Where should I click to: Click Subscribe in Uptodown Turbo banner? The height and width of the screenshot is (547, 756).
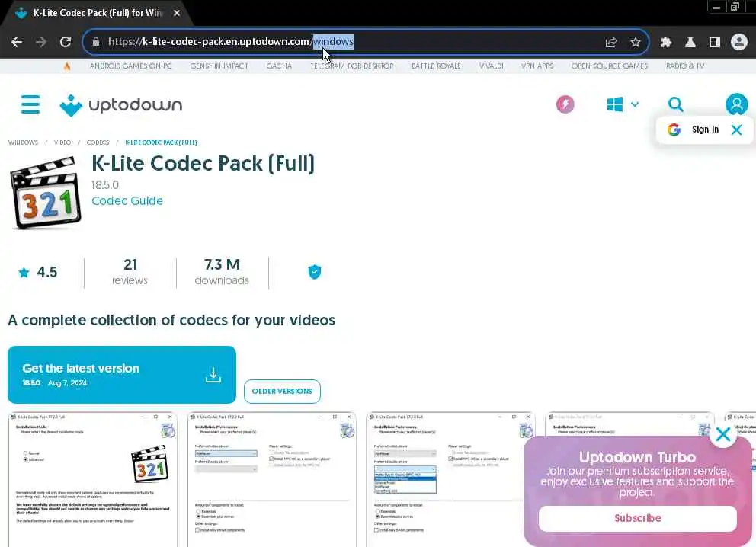click(x=637, y=519)
